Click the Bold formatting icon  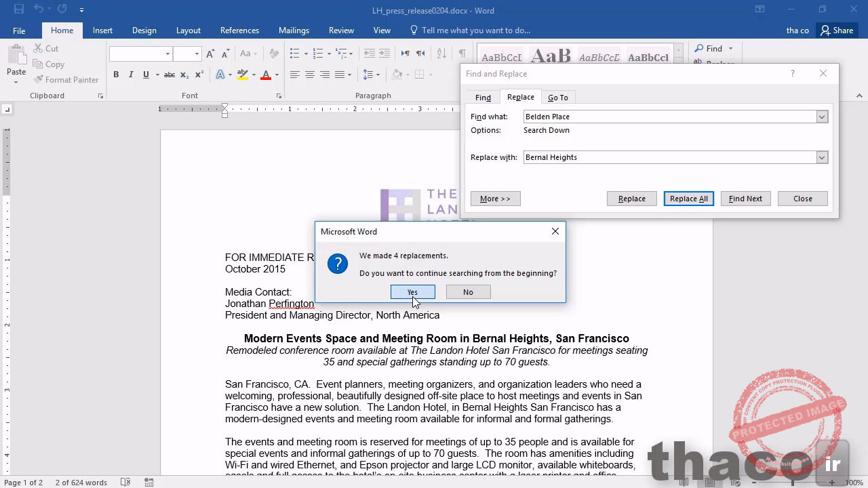(116, 75)
